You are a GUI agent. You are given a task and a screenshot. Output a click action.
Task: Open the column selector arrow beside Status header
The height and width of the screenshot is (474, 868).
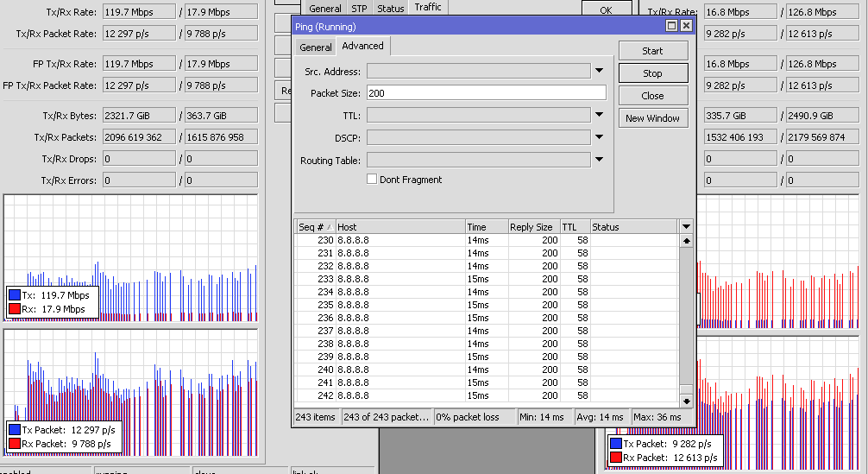[x=686, y=226]
